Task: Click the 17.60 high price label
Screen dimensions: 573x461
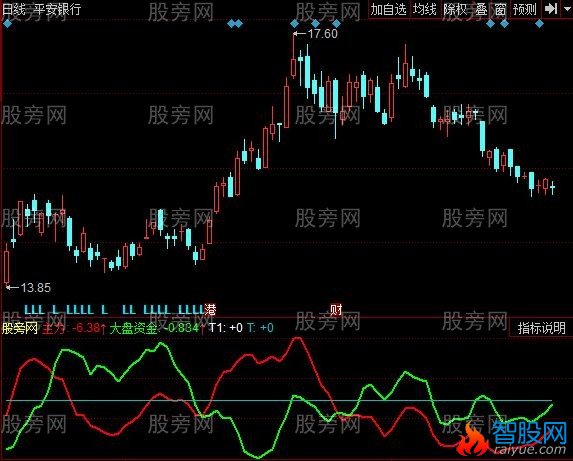Action: [322, 34]
